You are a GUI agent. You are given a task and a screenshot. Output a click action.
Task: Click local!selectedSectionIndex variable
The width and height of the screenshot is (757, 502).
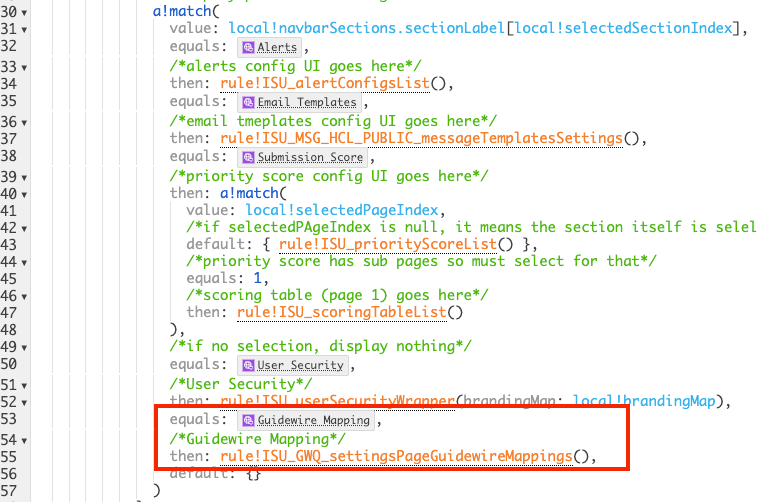coord(623,28)
